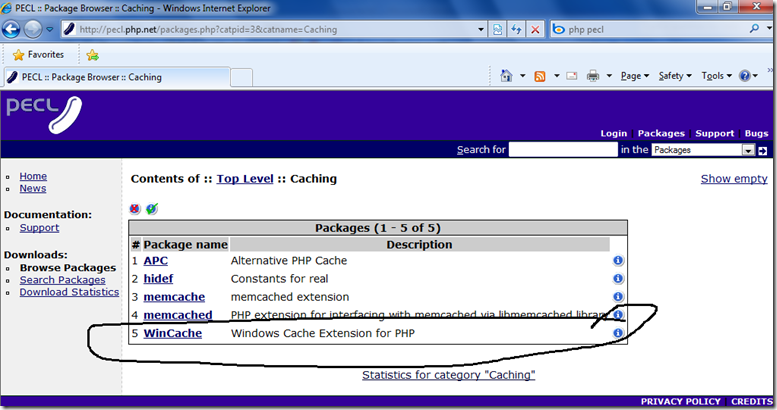Open the APC package link
The width and height of the screenshot is (777, 410).
pyautogui.click(x=156, y=261)
